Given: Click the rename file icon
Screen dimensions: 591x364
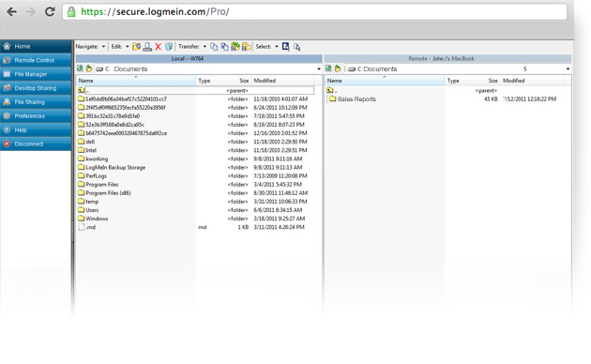Looking at the screenshot, I should (147, 46).
